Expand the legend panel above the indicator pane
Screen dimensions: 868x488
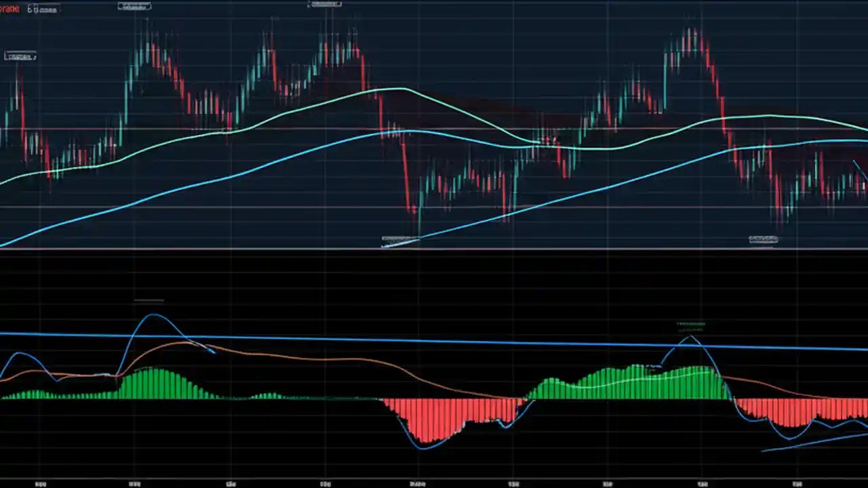149,300
